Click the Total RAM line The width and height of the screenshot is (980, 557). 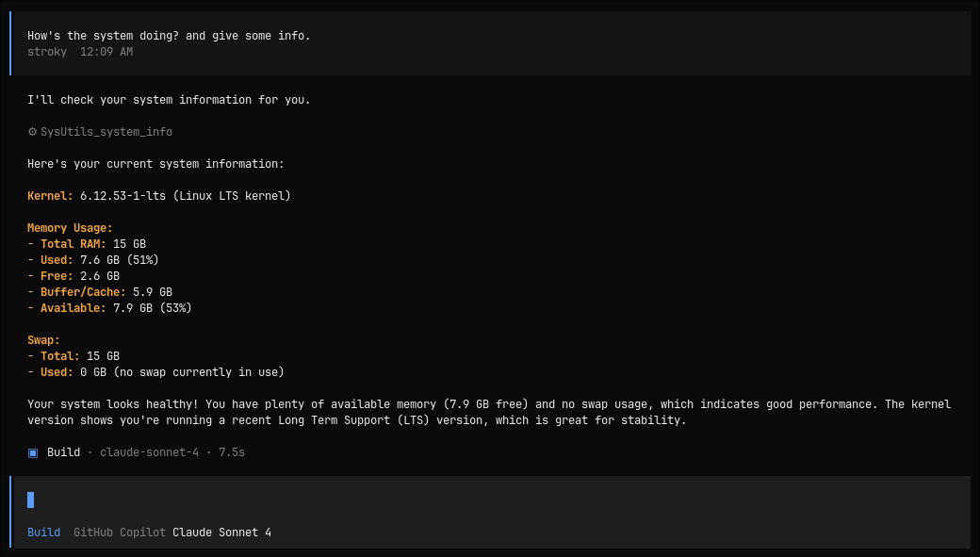pyautogui.click(x=87, y=244)
